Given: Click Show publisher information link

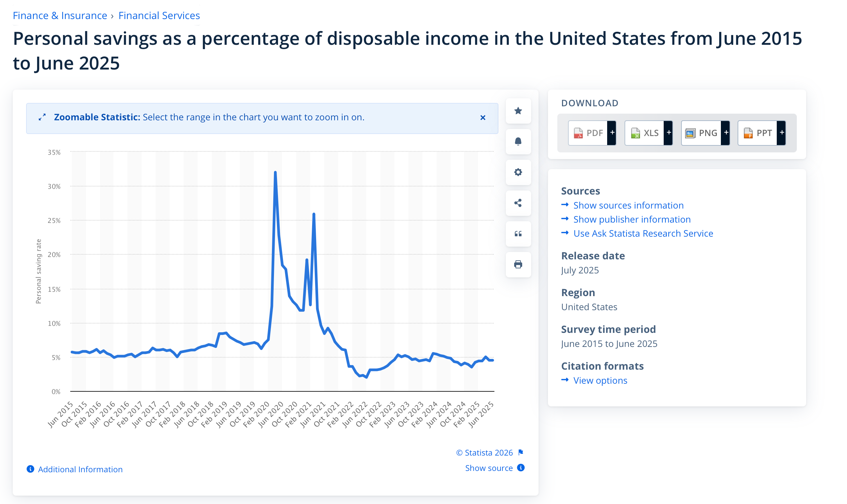Looking at the screenshot, I should [632, 219].
